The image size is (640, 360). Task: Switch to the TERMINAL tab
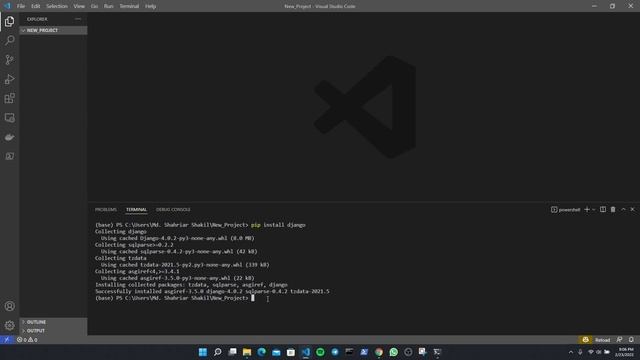tap(136, 209)
